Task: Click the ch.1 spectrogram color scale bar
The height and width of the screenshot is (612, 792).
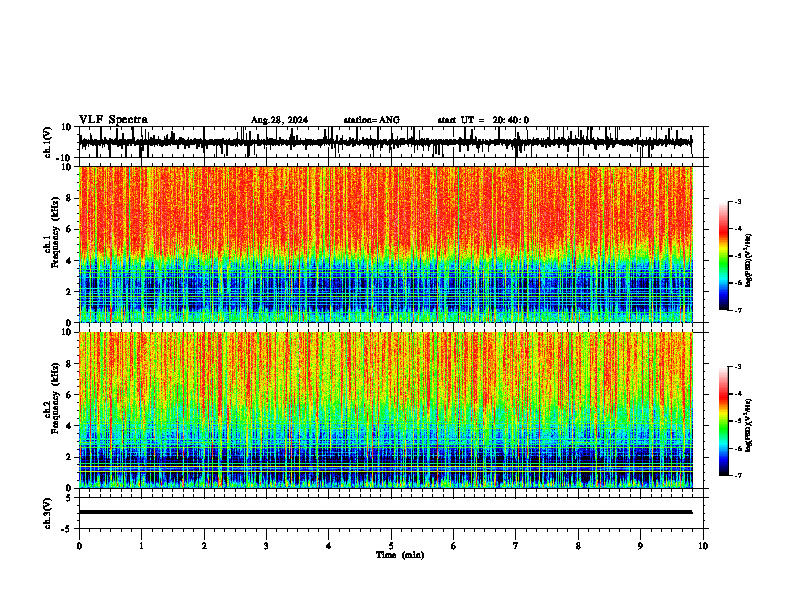Action: click(x=724, y=256)
